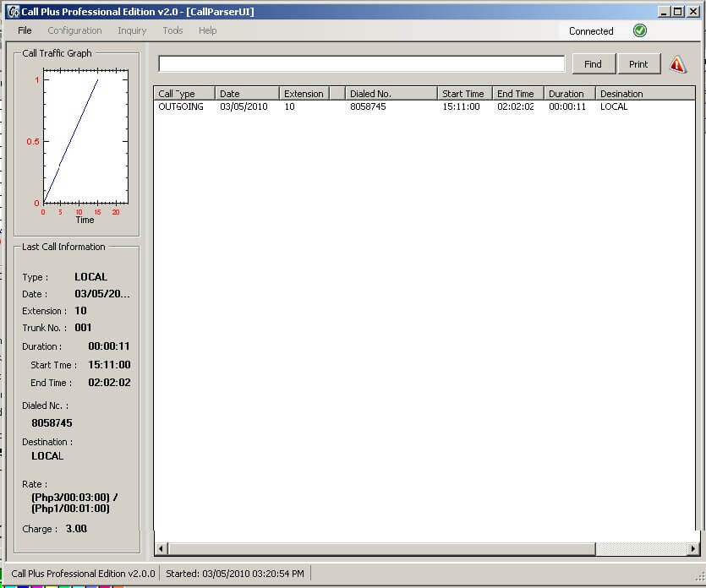Open the Configuration menu
The height and width of the screenshot is (588, 706).
pos(74,30)
